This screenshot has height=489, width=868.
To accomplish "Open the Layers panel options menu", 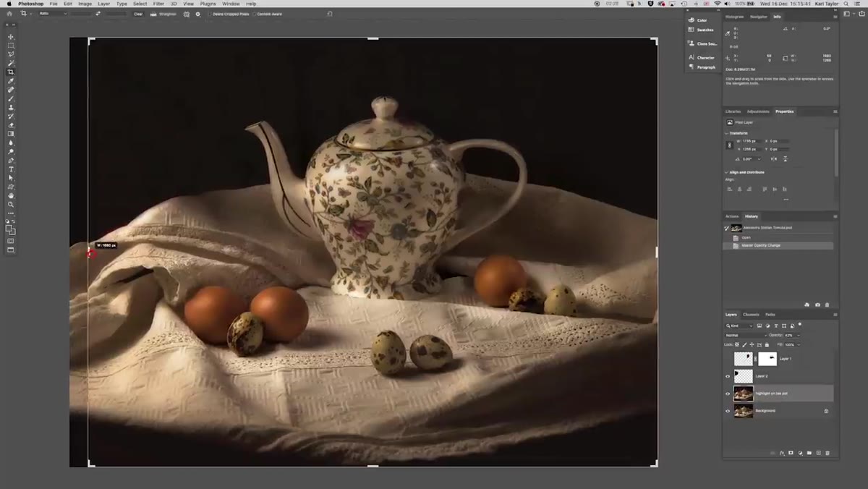I will [x=835, y=315].
